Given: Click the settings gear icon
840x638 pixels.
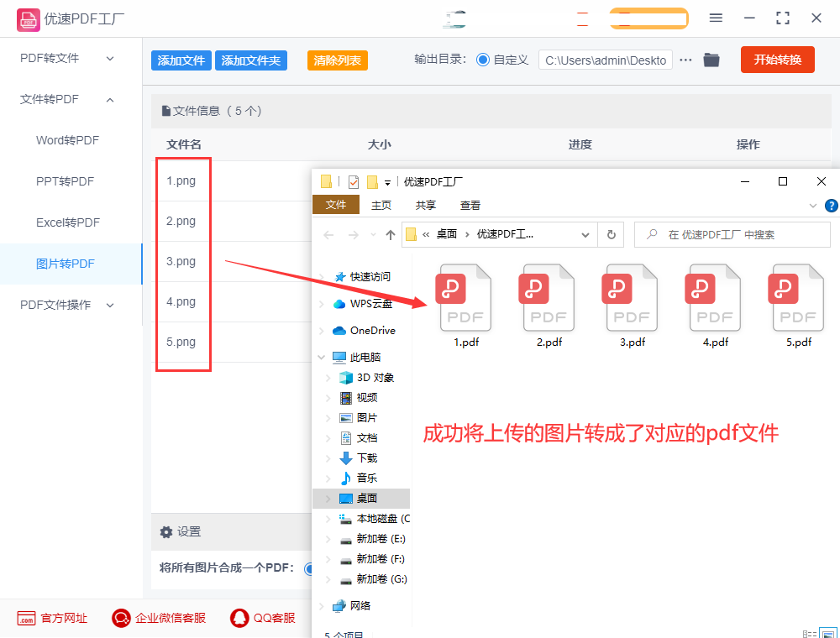Looking at the screenshot, I should tap(166, 531).
